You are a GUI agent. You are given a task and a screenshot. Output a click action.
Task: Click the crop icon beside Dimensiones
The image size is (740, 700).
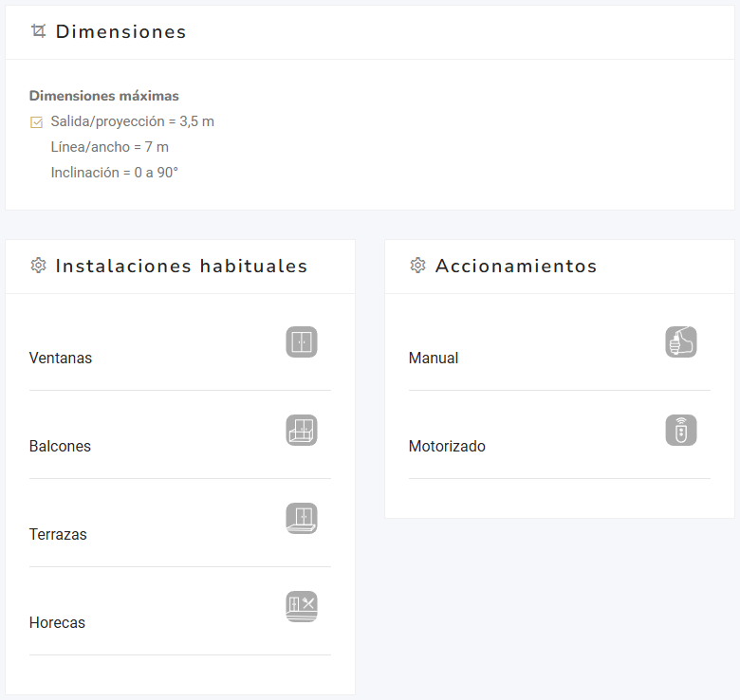[38, 31]
